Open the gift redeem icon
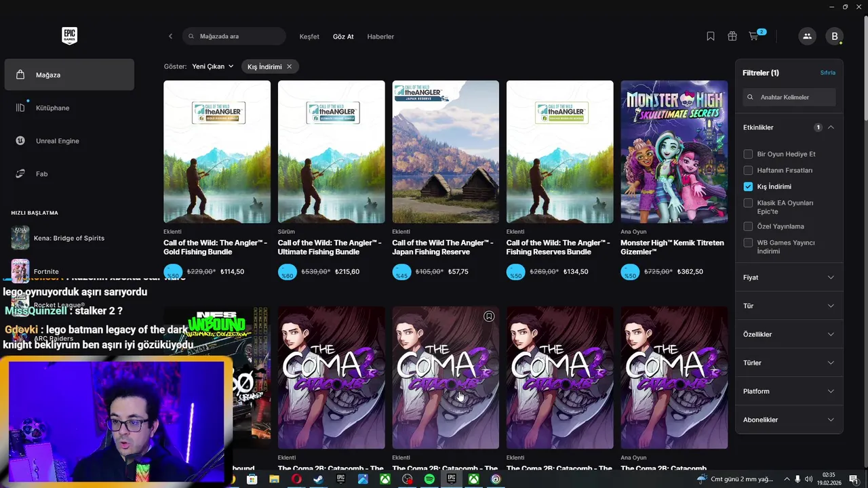This screenshot has height=488, width=868. [x=732, y=37]
